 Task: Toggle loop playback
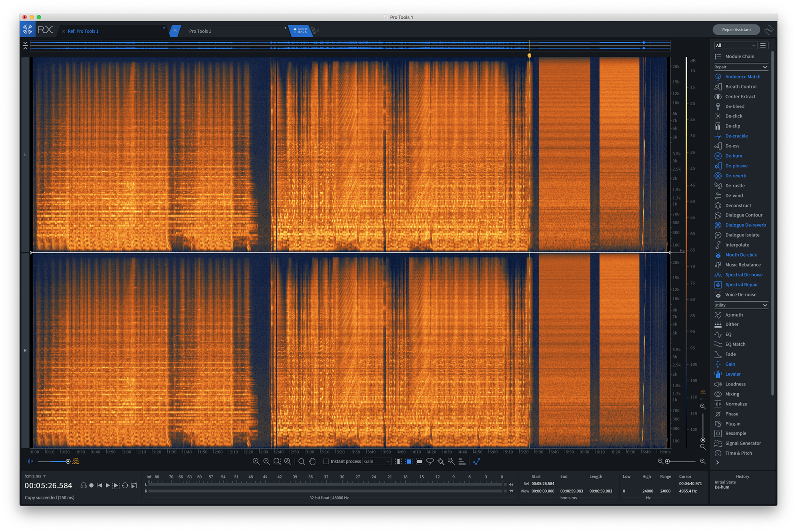[x=125, y=485]
